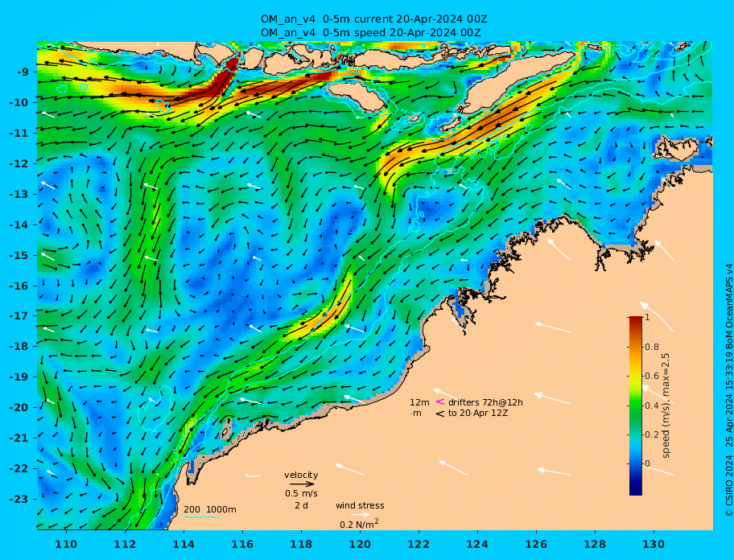Click the dark red top of speed colorbar
The height and width of the screenshot is (560, 734).
636,321
